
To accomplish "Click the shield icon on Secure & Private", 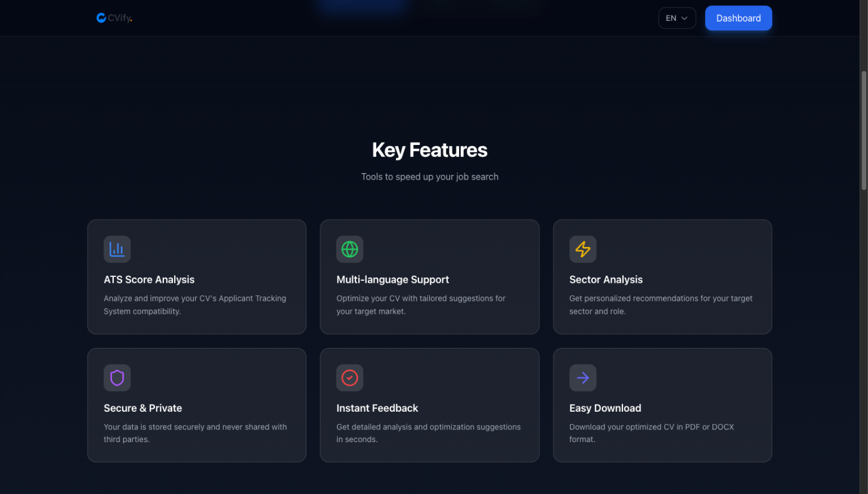I will click(117, 377).
